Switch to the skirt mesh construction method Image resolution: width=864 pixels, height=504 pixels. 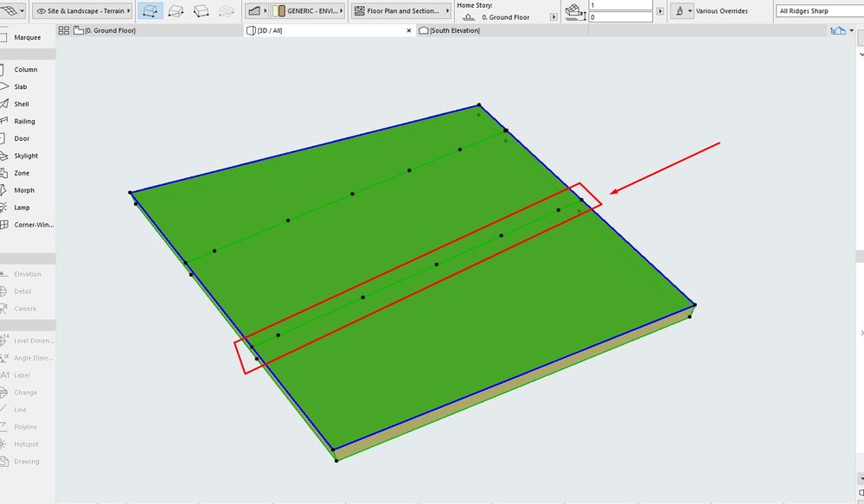coord(175,11)
